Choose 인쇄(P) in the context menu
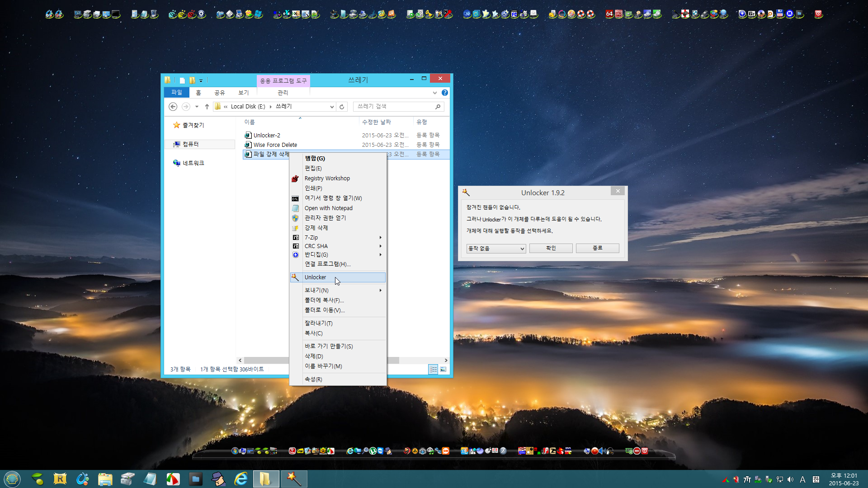The width and height of the screenshot is (868, 488). tap(338, 188)
